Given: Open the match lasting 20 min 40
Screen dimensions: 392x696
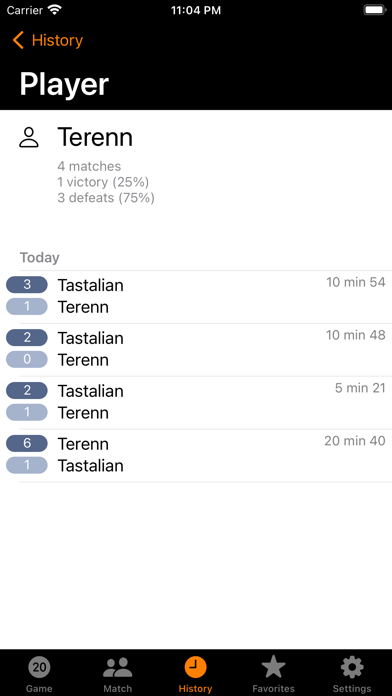Looking at the screenshot, I should pos(196,455).
